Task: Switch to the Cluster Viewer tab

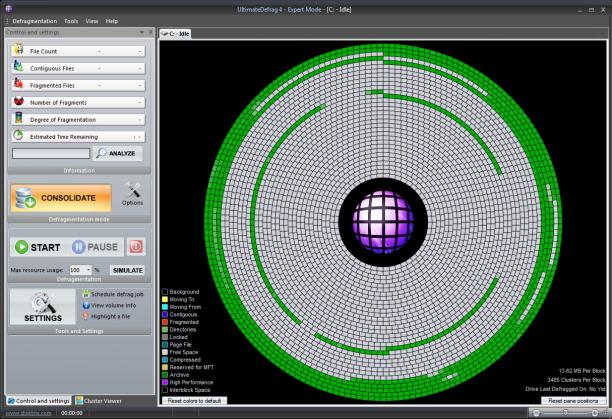Action: (99, 401)
